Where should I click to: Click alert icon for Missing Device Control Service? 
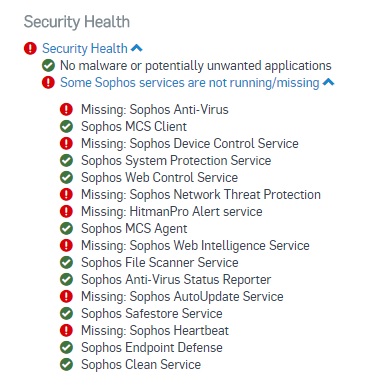click(x=66, y=143)
